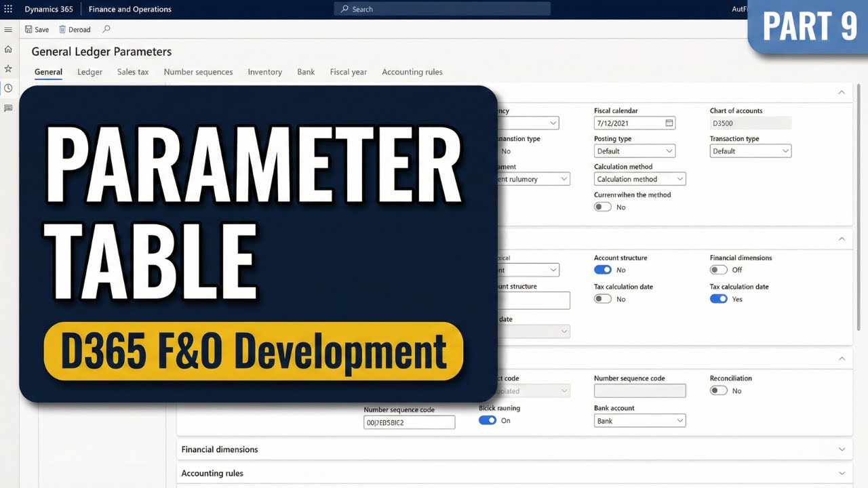Click Finance and Operations link
868x488 pixels.
130,9
